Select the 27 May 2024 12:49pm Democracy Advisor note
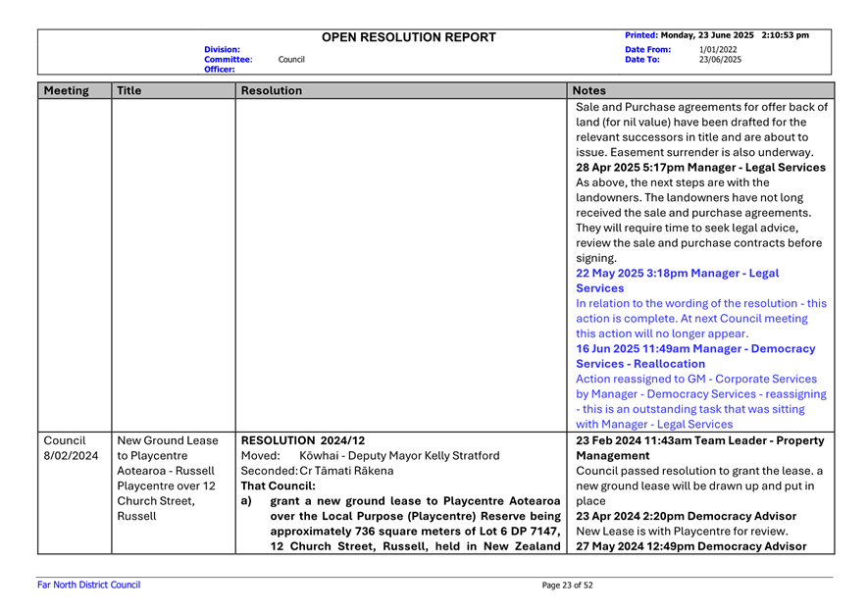The height and width of the screenshot is (614, 868). (690, 546)
